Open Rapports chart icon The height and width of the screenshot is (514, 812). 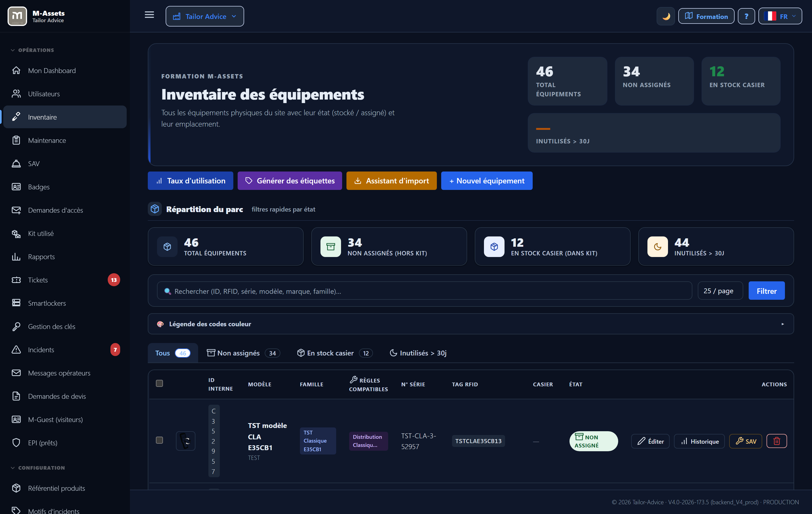coord(16,256)
